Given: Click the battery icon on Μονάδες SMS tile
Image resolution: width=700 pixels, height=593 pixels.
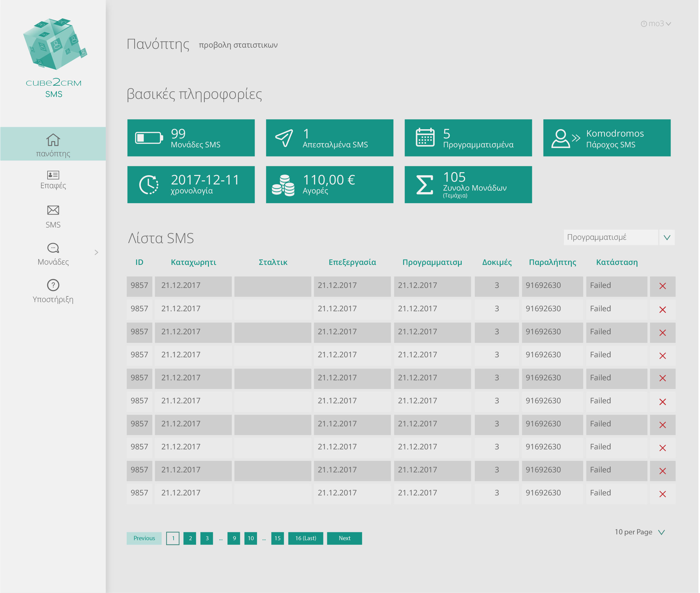Looking at the screenshot, I should coord(149,138).
